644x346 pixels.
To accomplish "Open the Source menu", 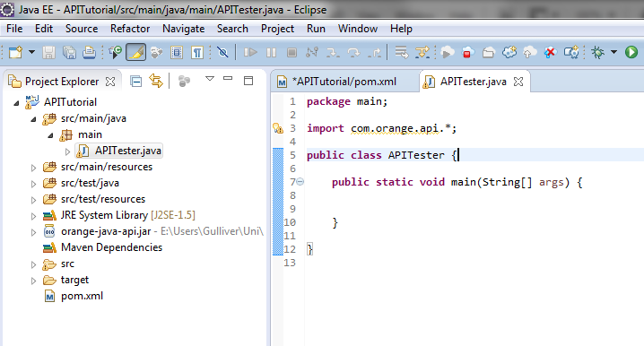I will pyautogui.click(x=82, y=29).
